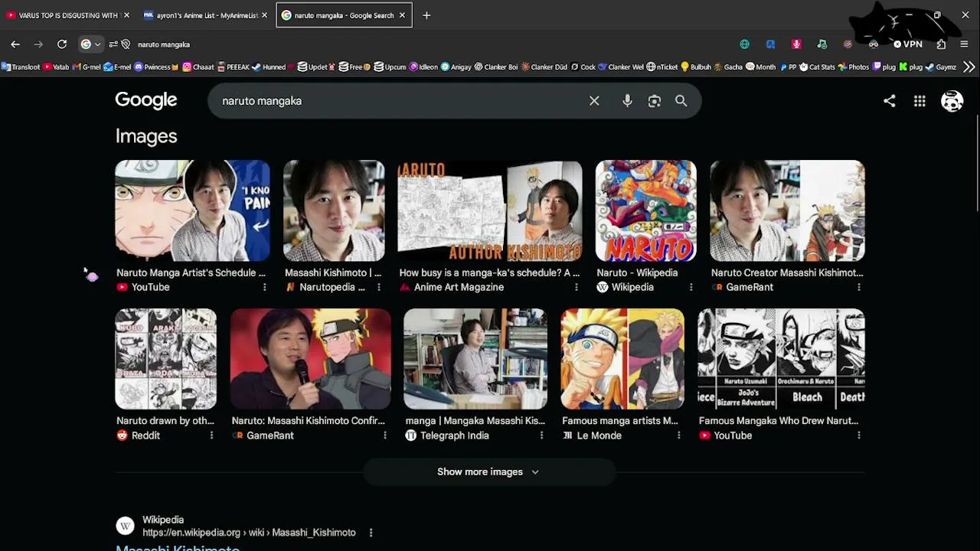The height and width of the screenshot is (551, 980).
Task: Open the Google account avatar menu
Action: pos(952,101)
